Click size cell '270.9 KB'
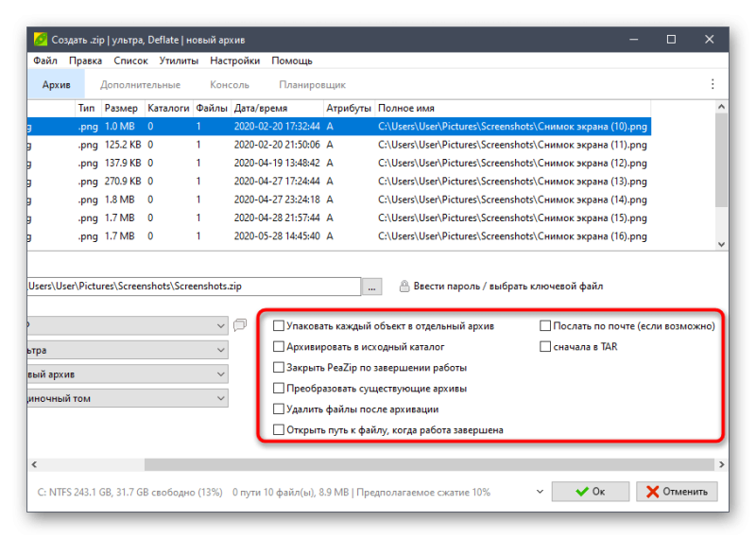The image size is (756, 539). pyautogui.click(x=123, y=182)
